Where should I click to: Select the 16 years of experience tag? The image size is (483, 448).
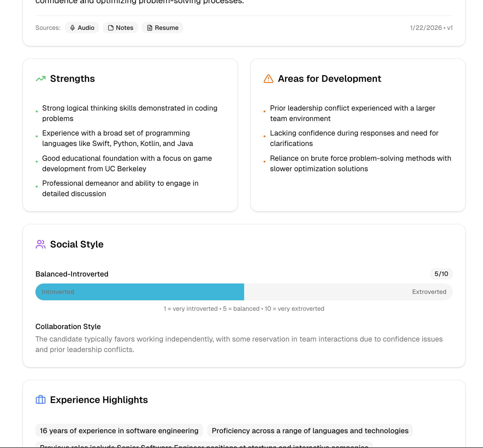[119, 431]
